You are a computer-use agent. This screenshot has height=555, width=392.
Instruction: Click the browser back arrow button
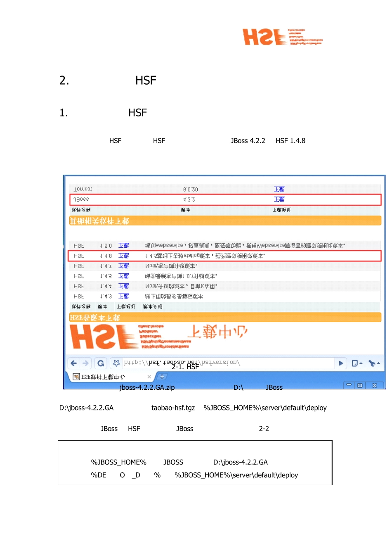(x=74, y=363)
